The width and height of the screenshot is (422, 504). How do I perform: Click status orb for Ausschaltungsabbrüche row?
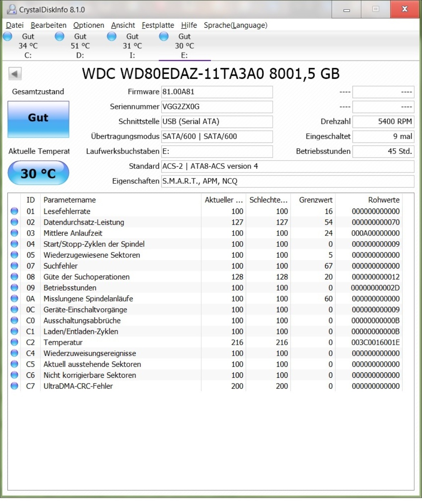pos(15,320)
